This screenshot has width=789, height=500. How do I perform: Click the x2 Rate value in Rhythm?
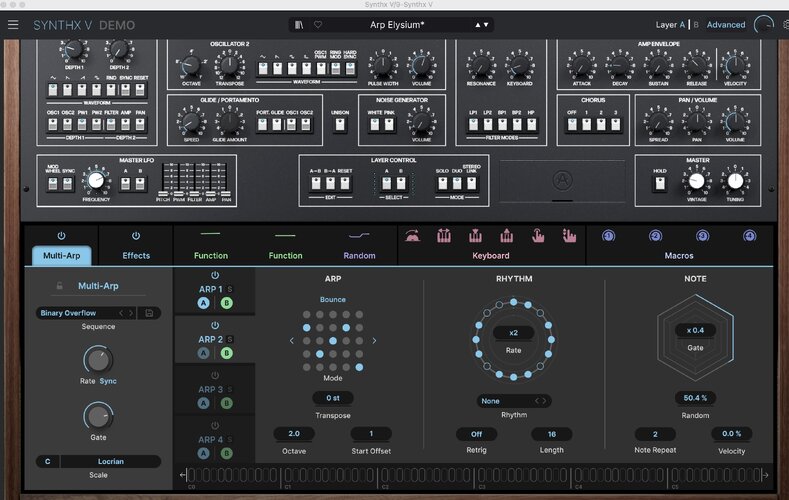(513, 332)
